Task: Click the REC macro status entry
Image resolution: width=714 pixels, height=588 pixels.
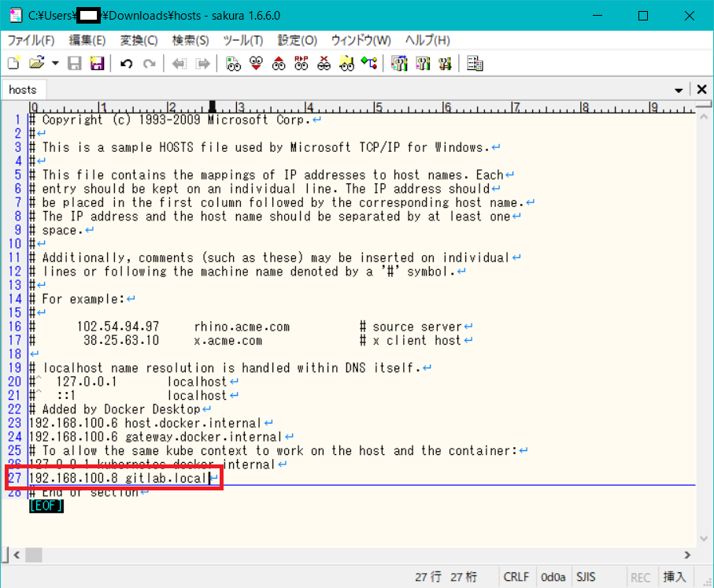Action: pos(640,578)
